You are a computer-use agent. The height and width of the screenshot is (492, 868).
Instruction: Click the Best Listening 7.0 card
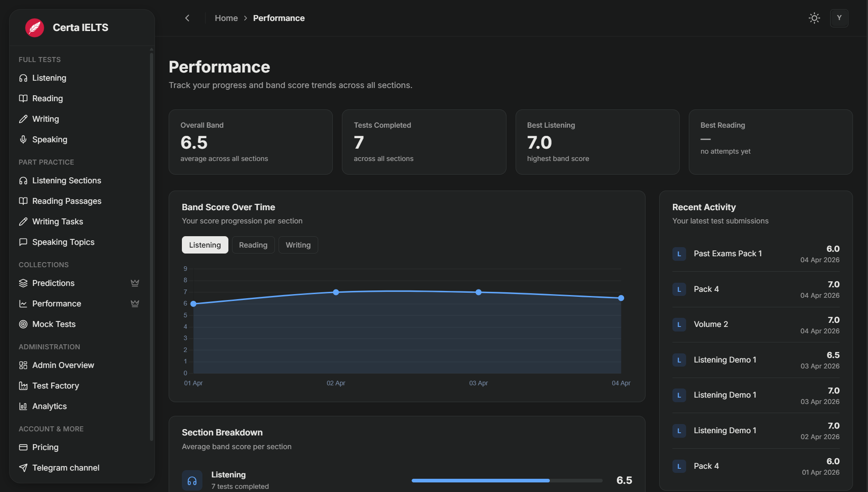tap(597, 142)
